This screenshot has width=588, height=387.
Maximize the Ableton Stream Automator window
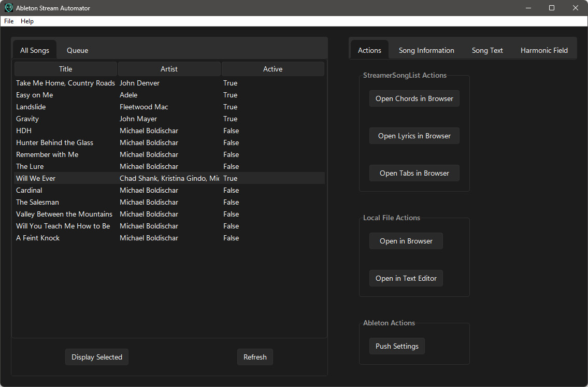pos(552,8)
